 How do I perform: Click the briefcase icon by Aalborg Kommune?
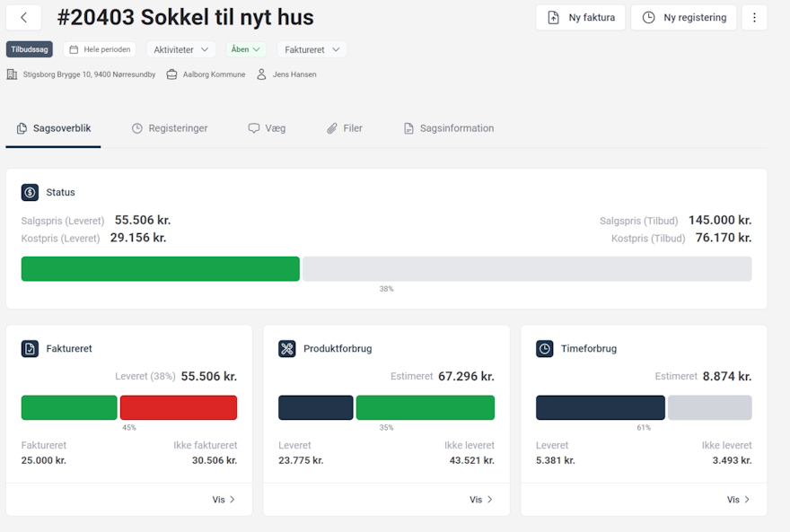(x=171, y=74)
